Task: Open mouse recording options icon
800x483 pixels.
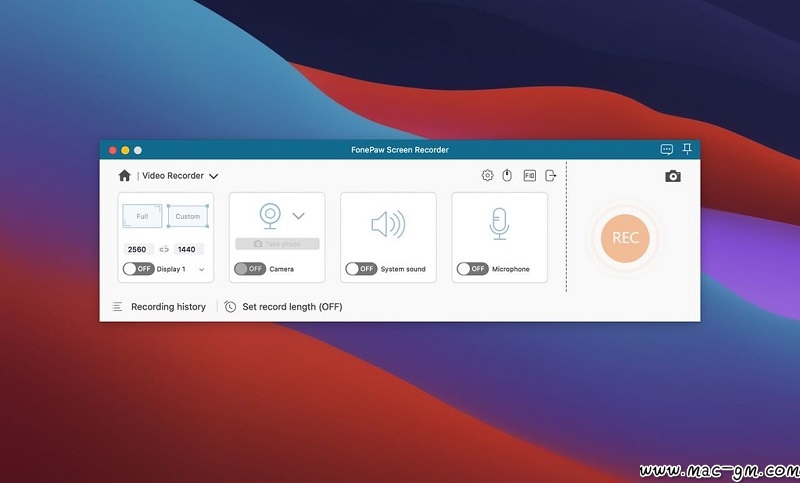Action: (507, 175)
